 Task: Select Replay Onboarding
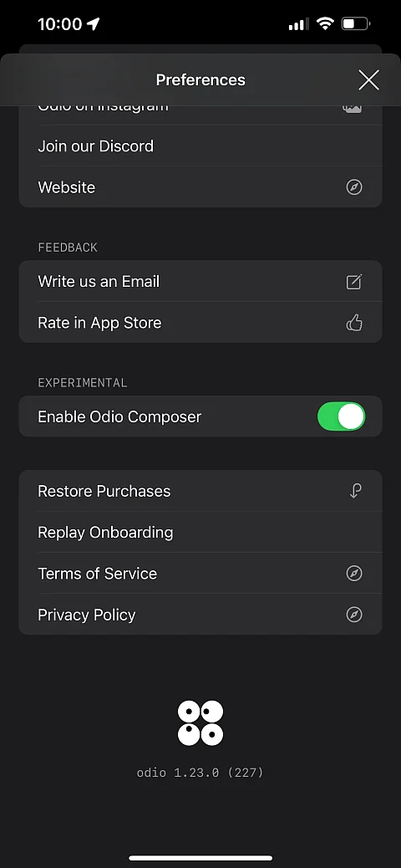pyautogui.click(x=200, y=532)
